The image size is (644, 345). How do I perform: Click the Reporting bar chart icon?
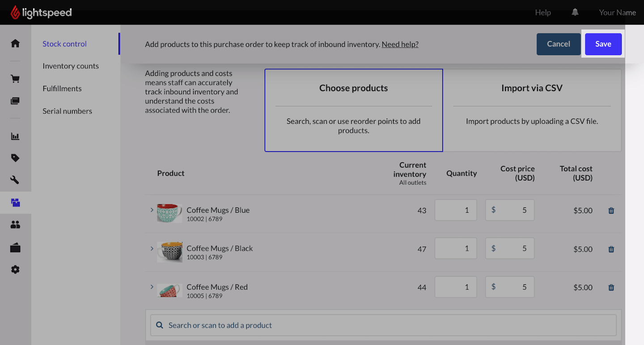(x=15, y=136)
